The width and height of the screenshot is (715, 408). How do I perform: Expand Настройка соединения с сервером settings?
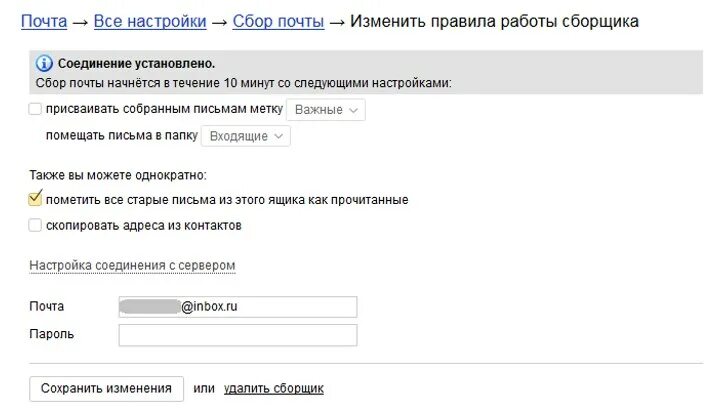click(x=132, y=266)
